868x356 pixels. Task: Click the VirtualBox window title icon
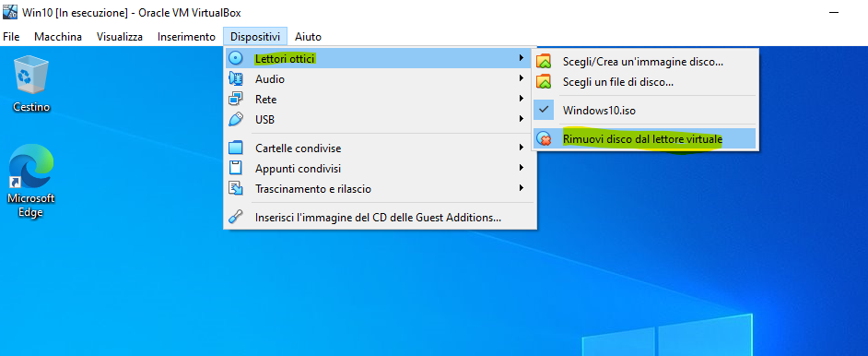(x=9, y=12)
